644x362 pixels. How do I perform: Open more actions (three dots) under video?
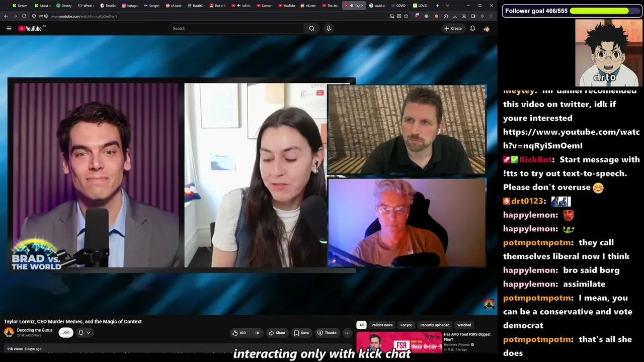(347, 333)
